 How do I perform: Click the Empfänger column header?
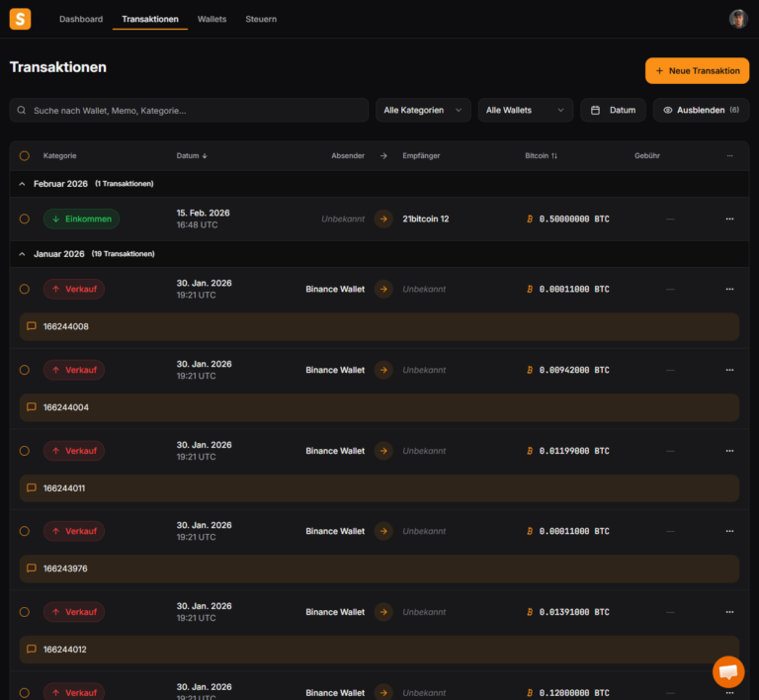click(x=421, y=156)
